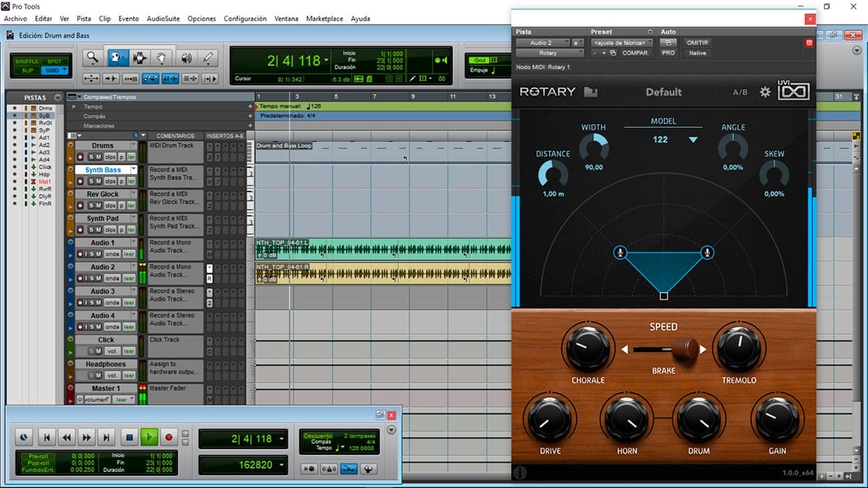868x488 pixels.
Task: Mute the Click track
Action: [98, 351]
